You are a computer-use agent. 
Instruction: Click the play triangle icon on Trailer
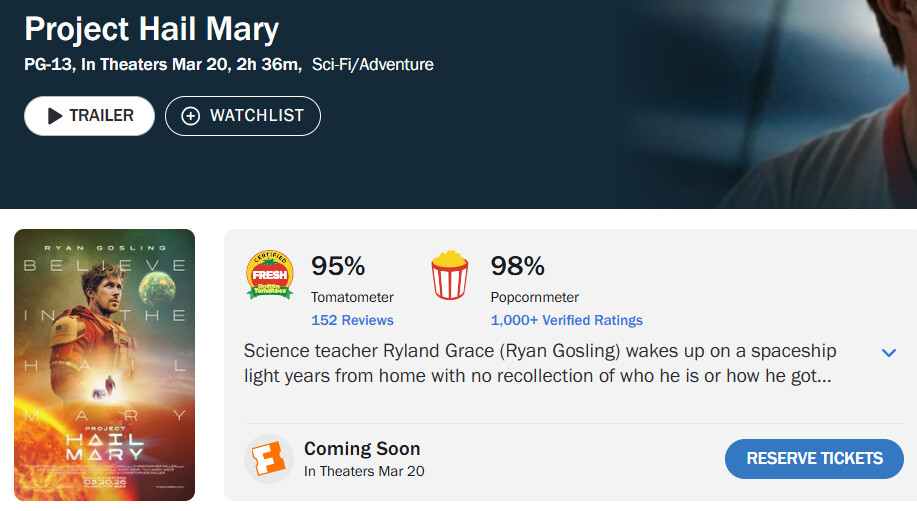[x=55, y=116]
